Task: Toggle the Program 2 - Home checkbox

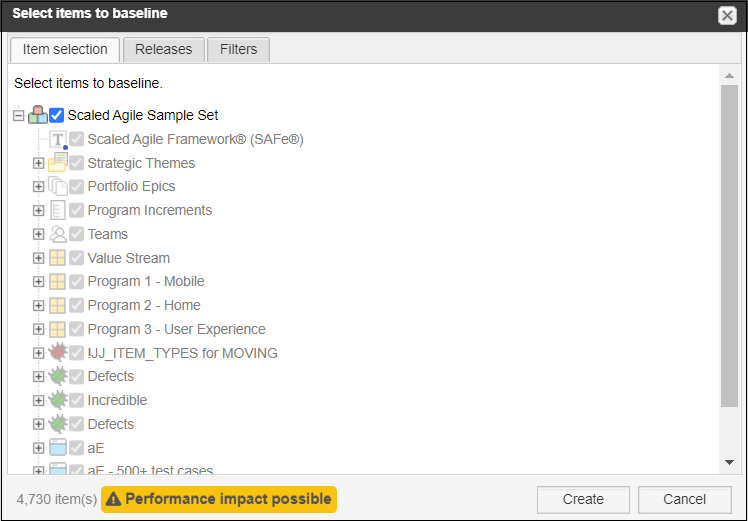Action: [x=76, y=305]
